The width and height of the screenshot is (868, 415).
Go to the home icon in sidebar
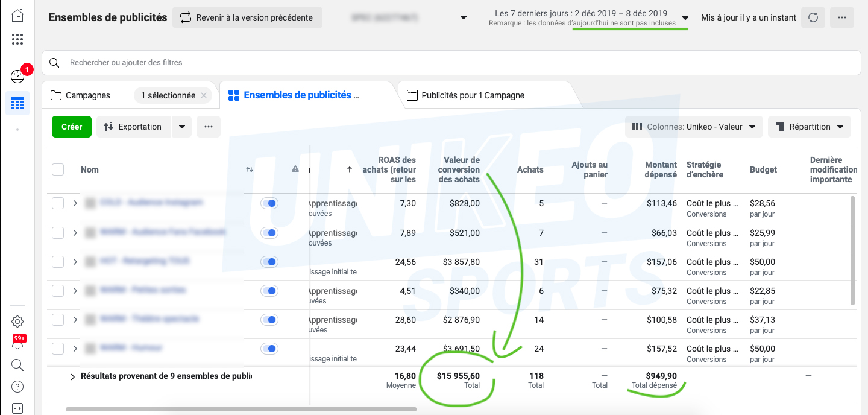pyautogui.click(x=17, y=16)
